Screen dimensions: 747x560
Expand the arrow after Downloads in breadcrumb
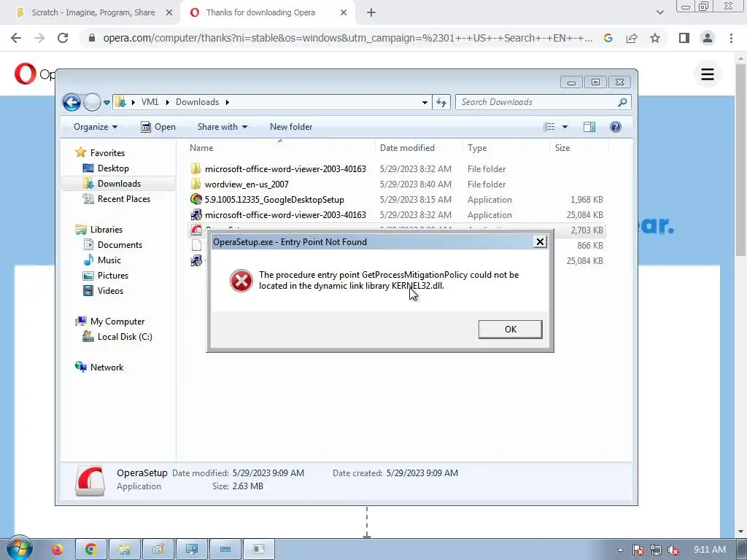coord(228,102)
